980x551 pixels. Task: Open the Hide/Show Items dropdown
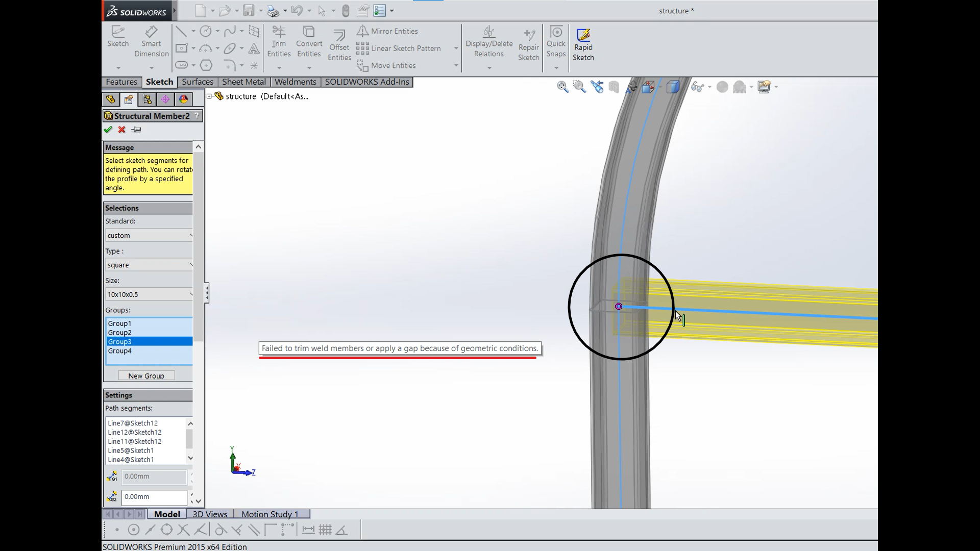[709, 87]
